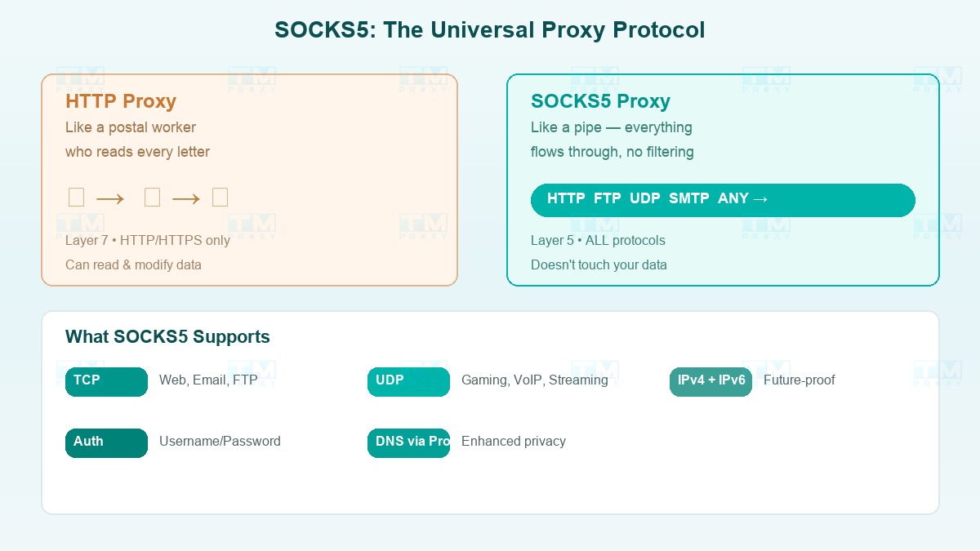Click the middle square icon in HTTP Proxy card
Screen dimensions: 980x551
[x=152, y=198]
